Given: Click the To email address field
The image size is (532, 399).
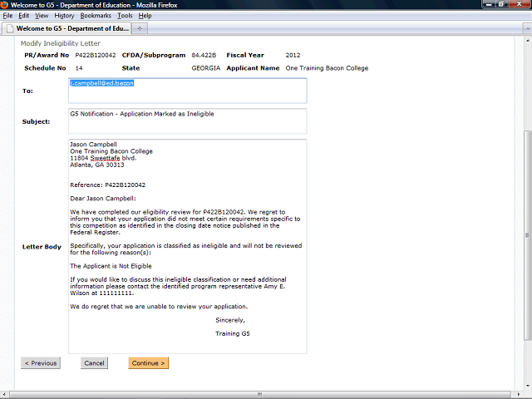Looking at the screenshot, I should [x=188, y=91].
